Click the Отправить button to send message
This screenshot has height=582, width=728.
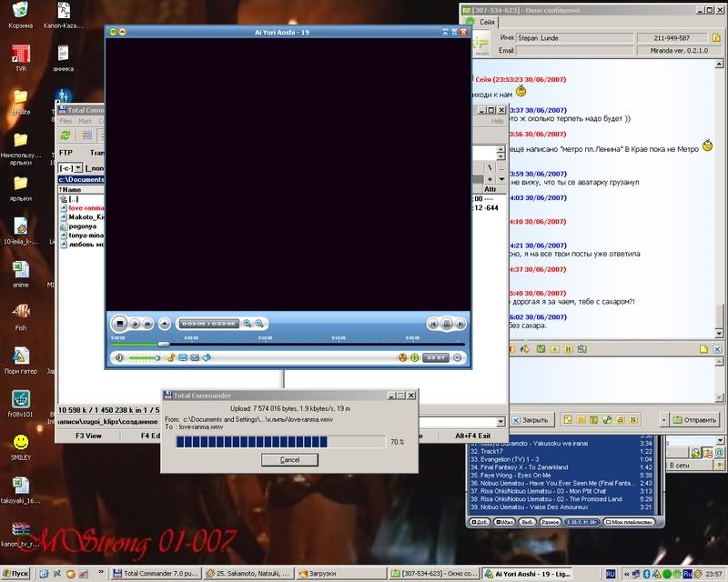695,420
